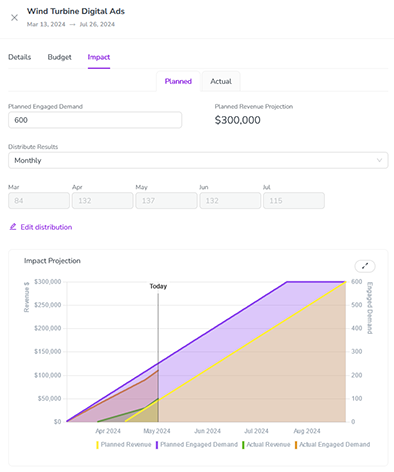The image size is (394, 472).
Task: Select the Planned sub-tab
Action: click(x=178, y=81)
